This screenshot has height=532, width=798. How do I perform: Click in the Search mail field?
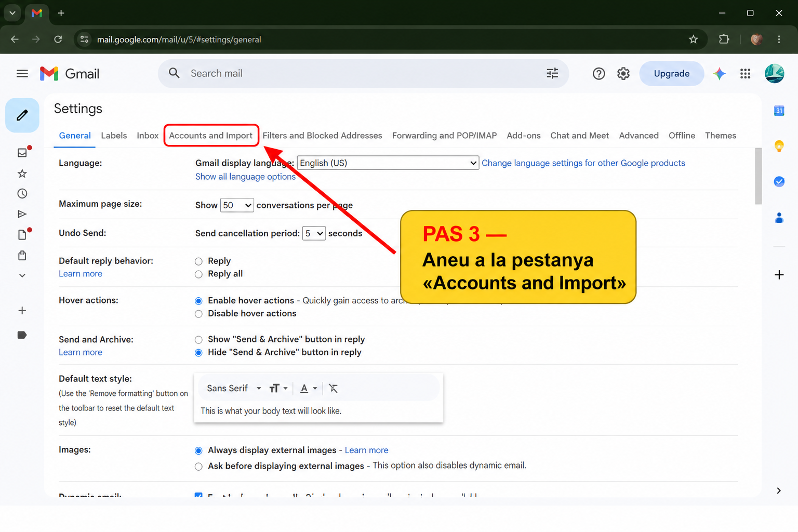[x=364, y=73]
